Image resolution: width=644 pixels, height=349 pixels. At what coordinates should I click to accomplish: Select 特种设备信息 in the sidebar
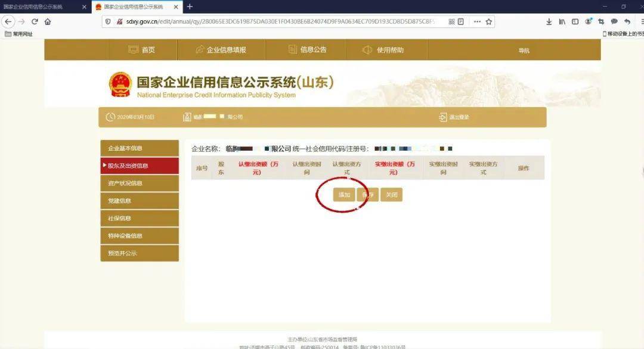140,236
